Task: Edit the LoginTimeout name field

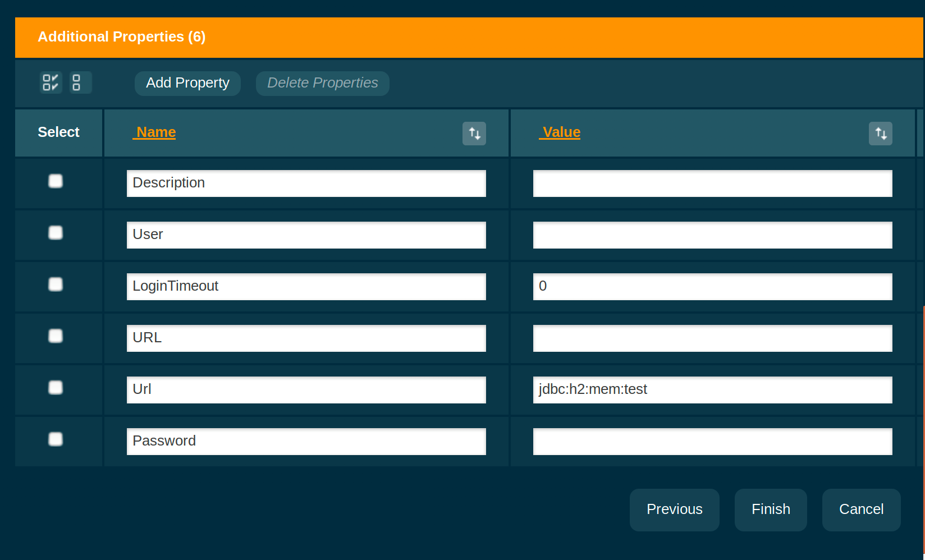Action: [306, 287]
